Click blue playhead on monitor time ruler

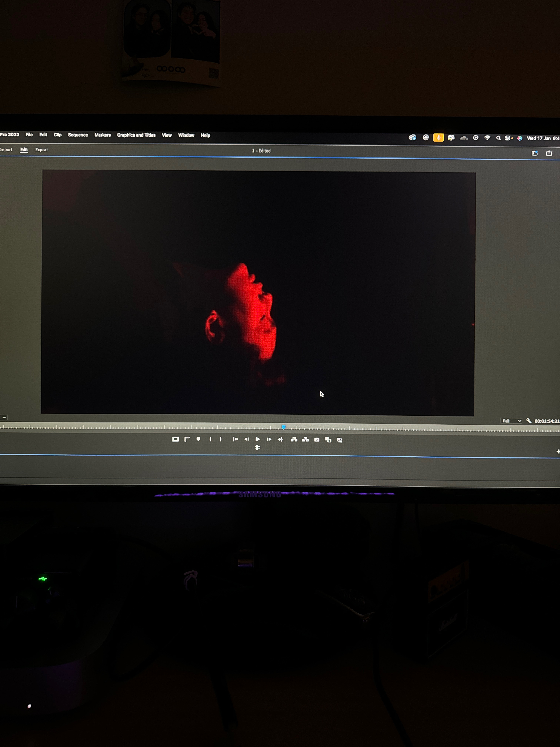[x=284, y=427]
